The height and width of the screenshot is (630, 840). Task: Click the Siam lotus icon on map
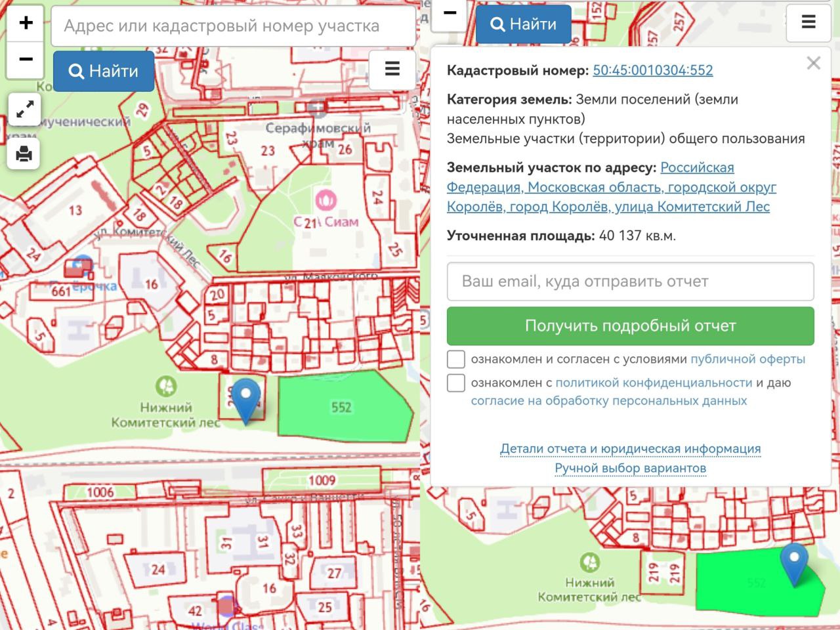[x=325, y=199]
